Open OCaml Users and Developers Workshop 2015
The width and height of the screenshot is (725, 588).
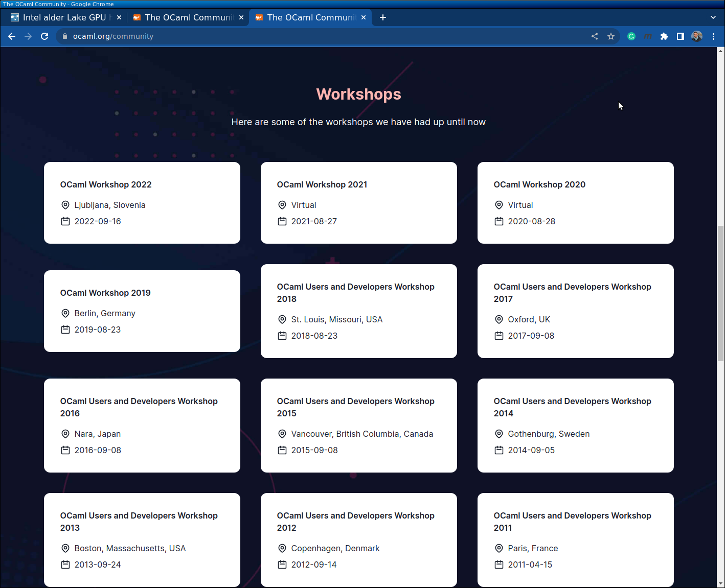click(x=359, y=426)
